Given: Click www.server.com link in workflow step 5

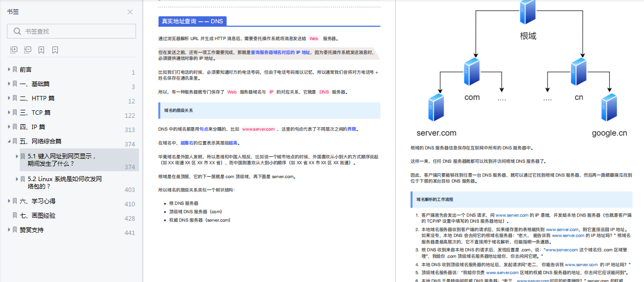Looking at the screenshot, I should pyautogui.click(x=503, y=273).
